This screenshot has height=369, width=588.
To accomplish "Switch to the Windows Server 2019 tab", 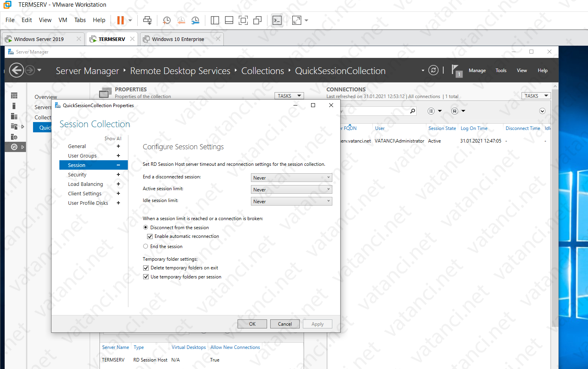I will 39,39.
